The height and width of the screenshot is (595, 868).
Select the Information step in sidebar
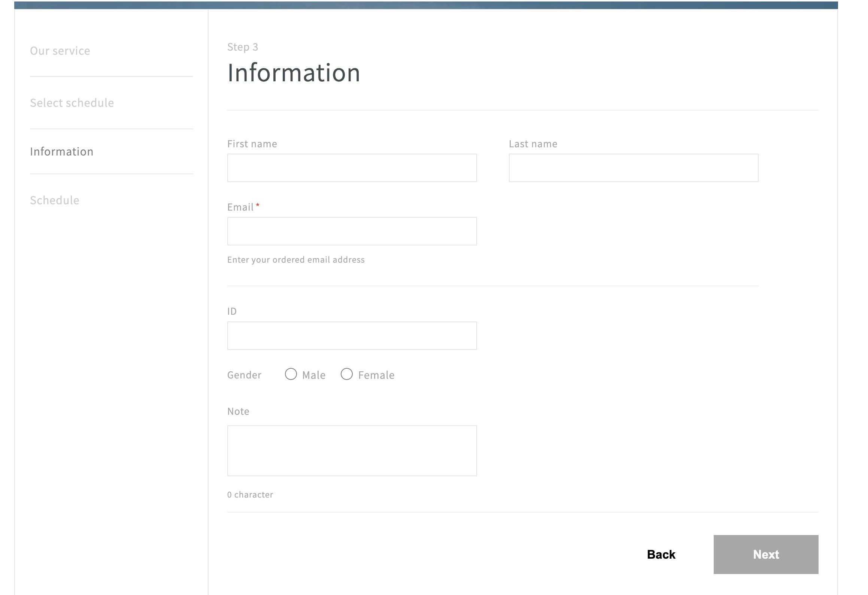[x=62, y=151]
